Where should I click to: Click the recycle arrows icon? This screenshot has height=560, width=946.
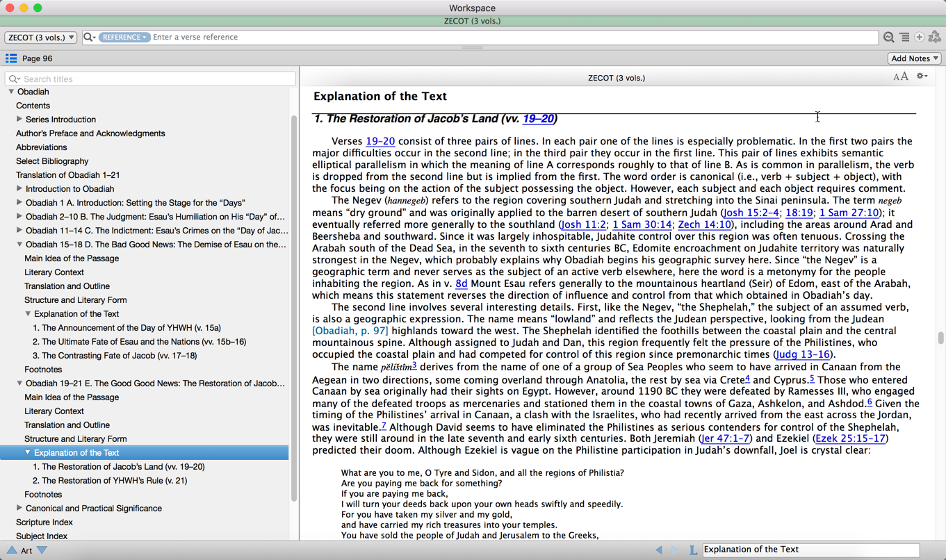point(934,38)
